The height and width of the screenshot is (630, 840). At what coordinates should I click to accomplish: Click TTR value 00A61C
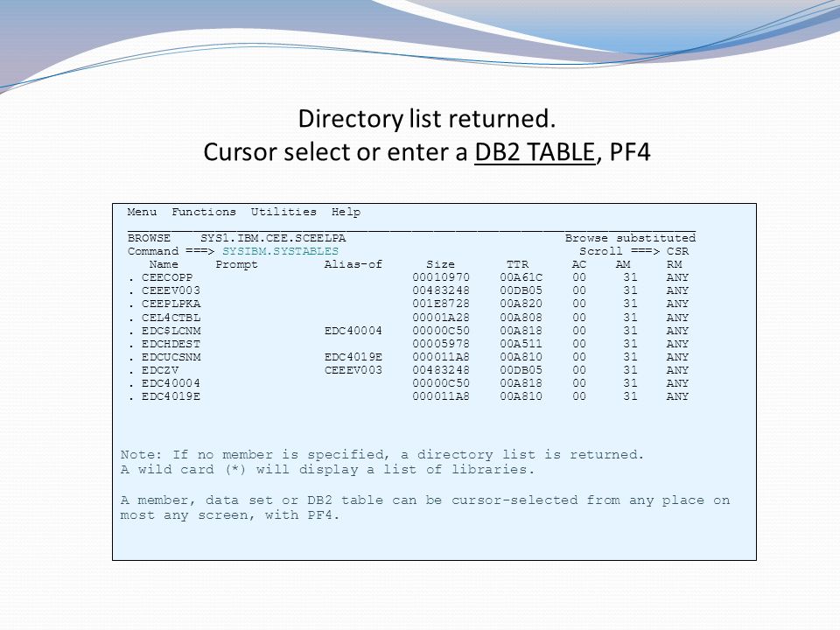coord(521,277)
